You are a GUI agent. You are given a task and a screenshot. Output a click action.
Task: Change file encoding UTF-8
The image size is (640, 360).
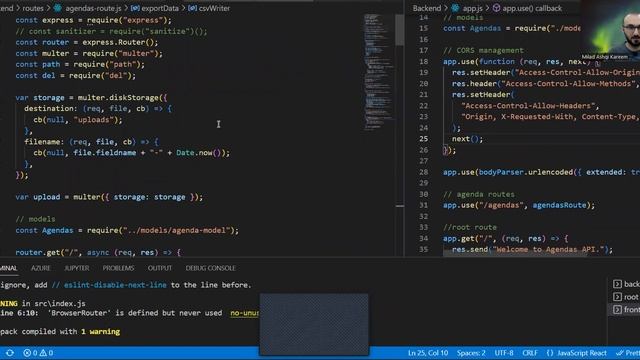tap(504, 353)
